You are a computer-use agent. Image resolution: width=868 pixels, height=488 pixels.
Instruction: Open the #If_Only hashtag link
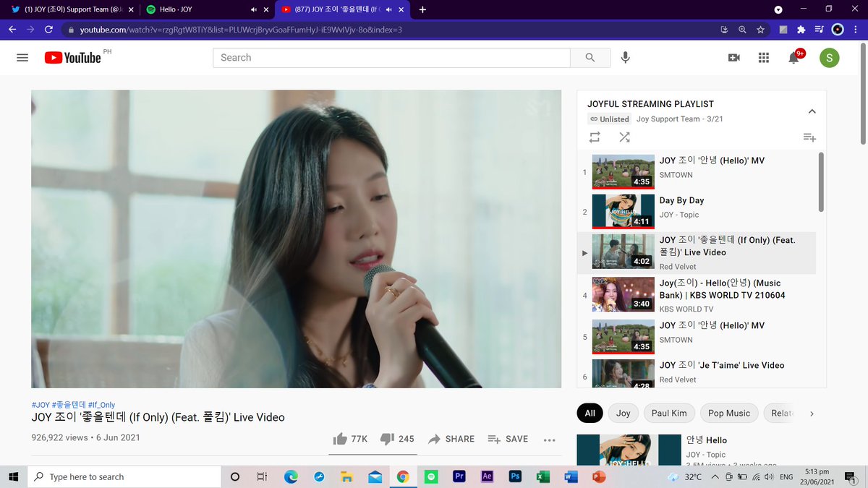pyautogui.click(x=101, y=405)
